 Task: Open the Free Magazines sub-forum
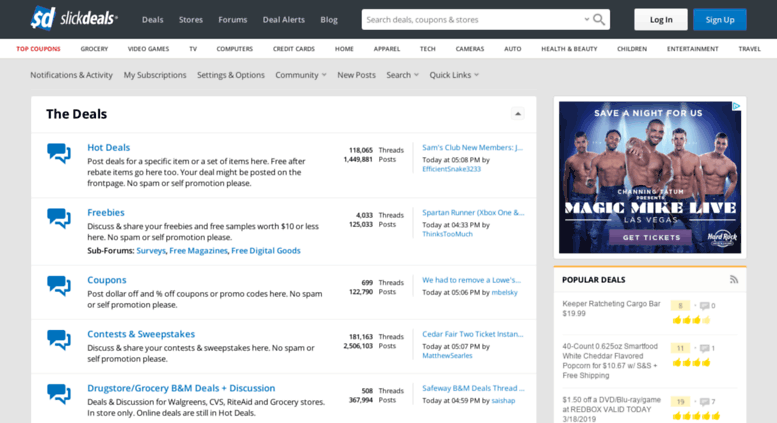pyautogui.click(x=198, y=251)
